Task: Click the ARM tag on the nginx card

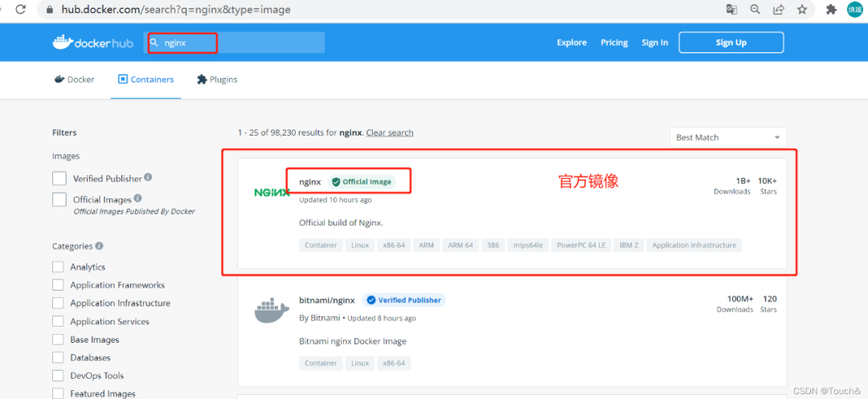Action: pyautogui.click(x=426, y=245)
